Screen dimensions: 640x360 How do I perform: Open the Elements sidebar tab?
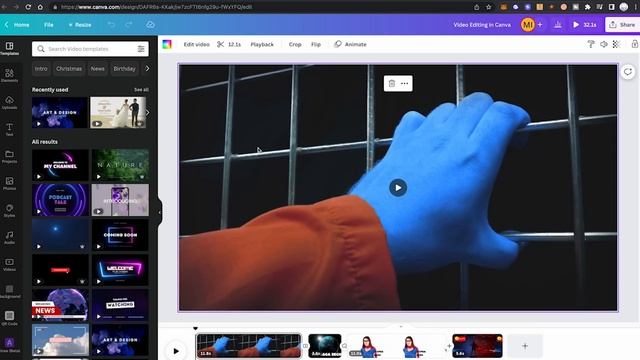pos(9,75)
